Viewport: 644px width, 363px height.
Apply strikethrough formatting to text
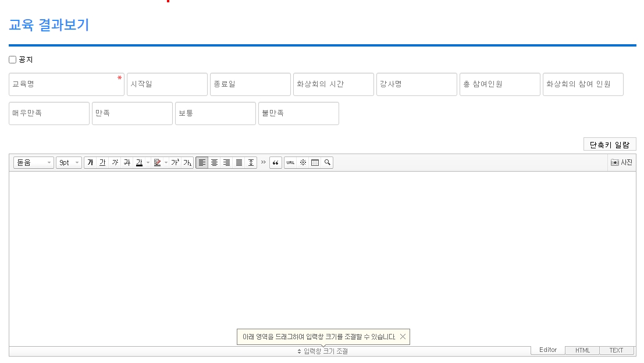(x=127, y=163)
